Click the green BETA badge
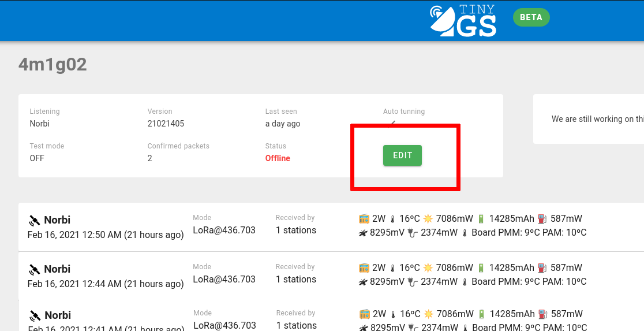Viewport: 644px width, 331px height. [x=531, y=17]
